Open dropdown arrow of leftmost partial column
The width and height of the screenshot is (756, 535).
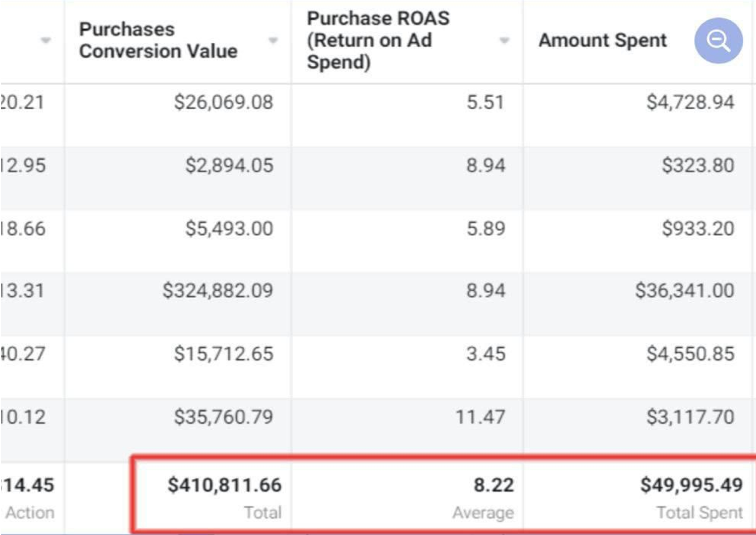(x=45, y=40)
